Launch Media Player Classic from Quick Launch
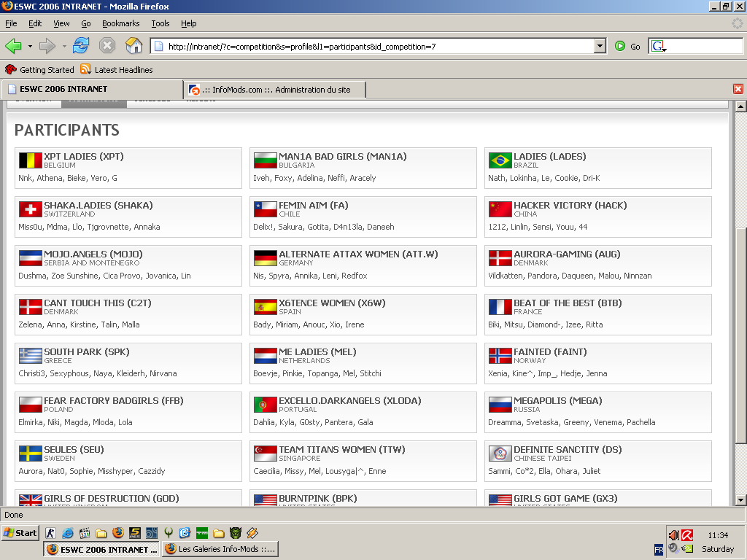747x560 pixels. pyautogui.click(x=85, y=533)
